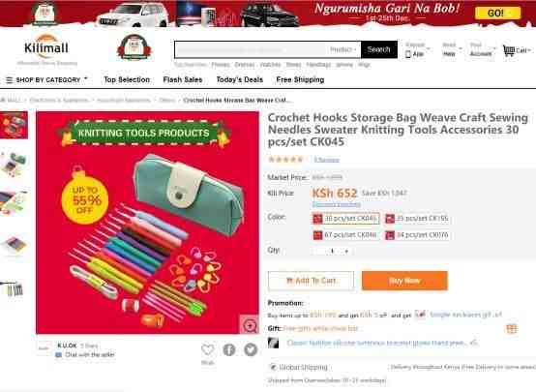
Task: Share product on Facebook icon
Action: tap(229, 349)
